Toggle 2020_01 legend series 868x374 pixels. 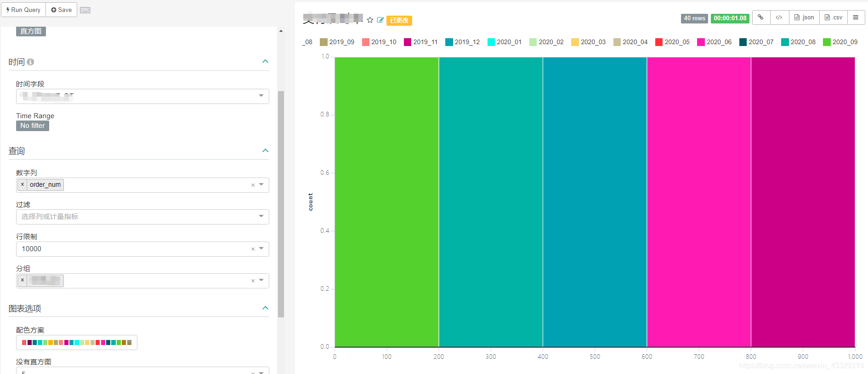(x=505, y=42)
